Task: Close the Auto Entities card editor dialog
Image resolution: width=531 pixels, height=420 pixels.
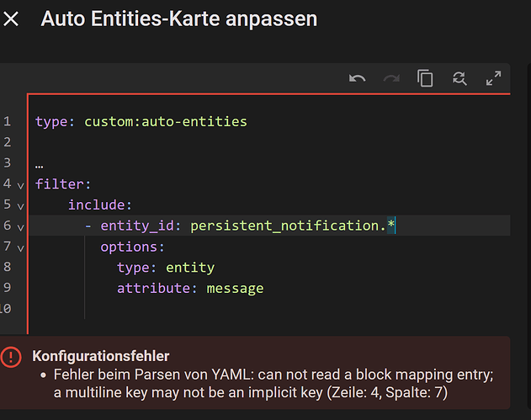Action: (x=11, y=19)
